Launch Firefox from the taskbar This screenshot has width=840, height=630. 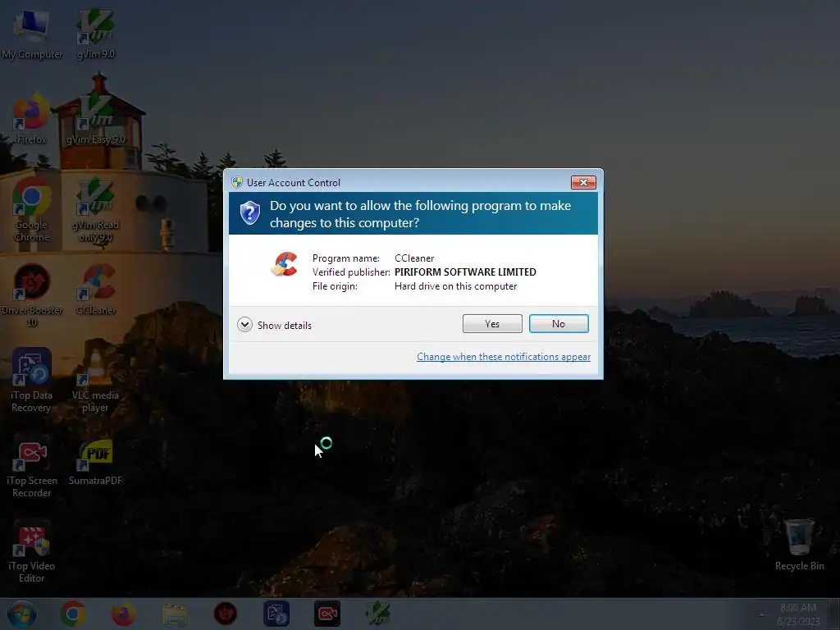[x=124, y=614]
